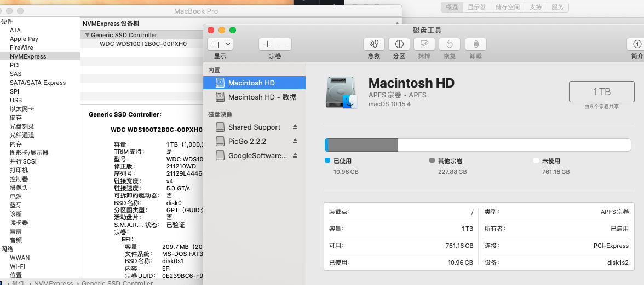
Task: Click Generic SSD Controller in path bar
Action: [x=117, y=283]
